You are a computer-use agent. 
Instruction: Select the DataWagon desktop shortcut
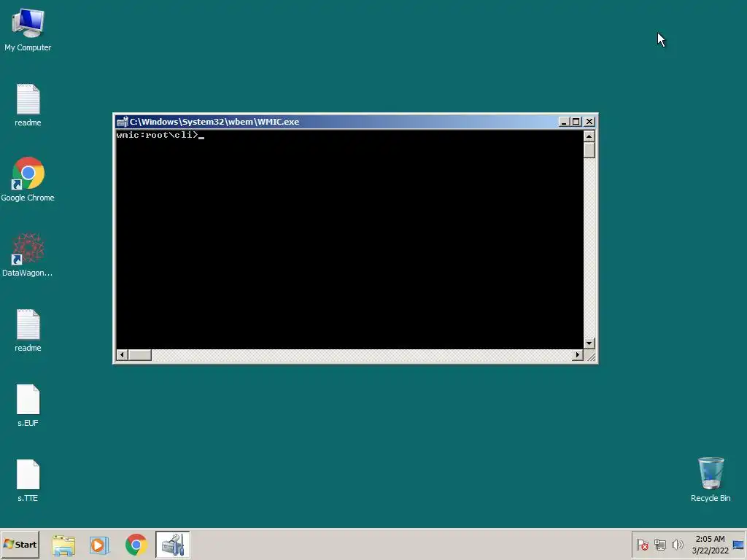(28, 254)
